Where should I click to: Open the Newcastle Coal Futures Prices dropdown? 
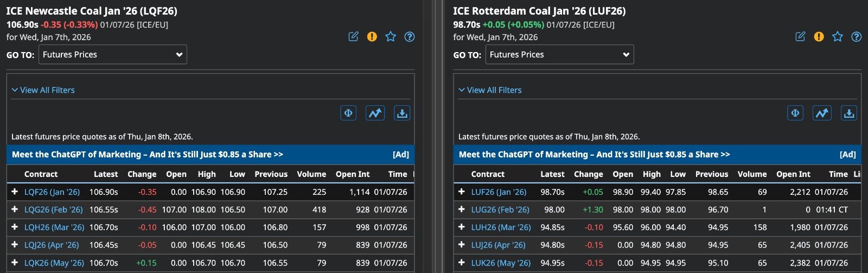pos(112,55)
